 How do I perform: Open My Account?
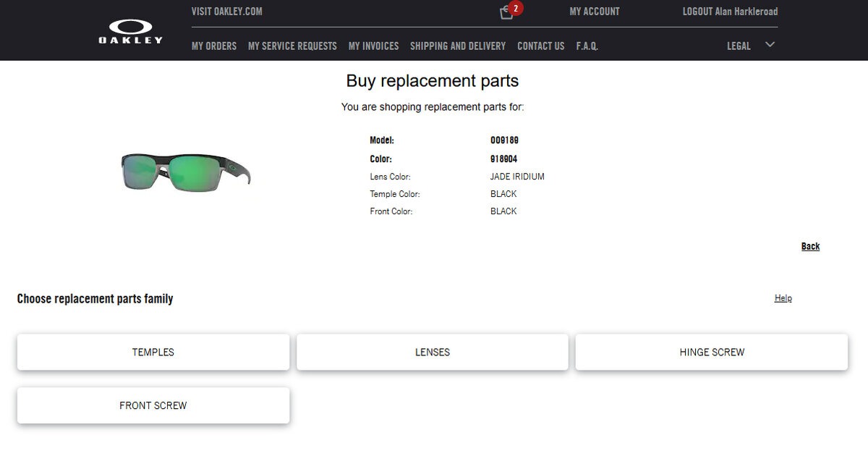click(x=595, y=12)
